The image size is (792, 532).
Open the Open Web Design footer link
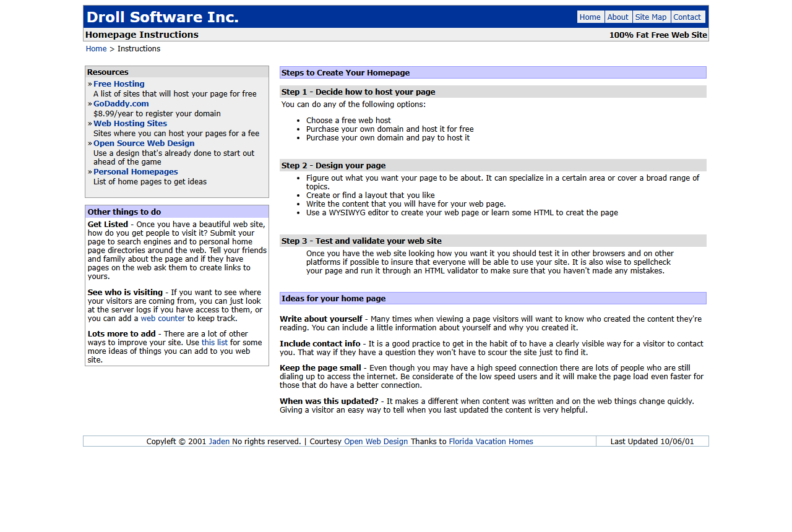[x=376, y=442]
